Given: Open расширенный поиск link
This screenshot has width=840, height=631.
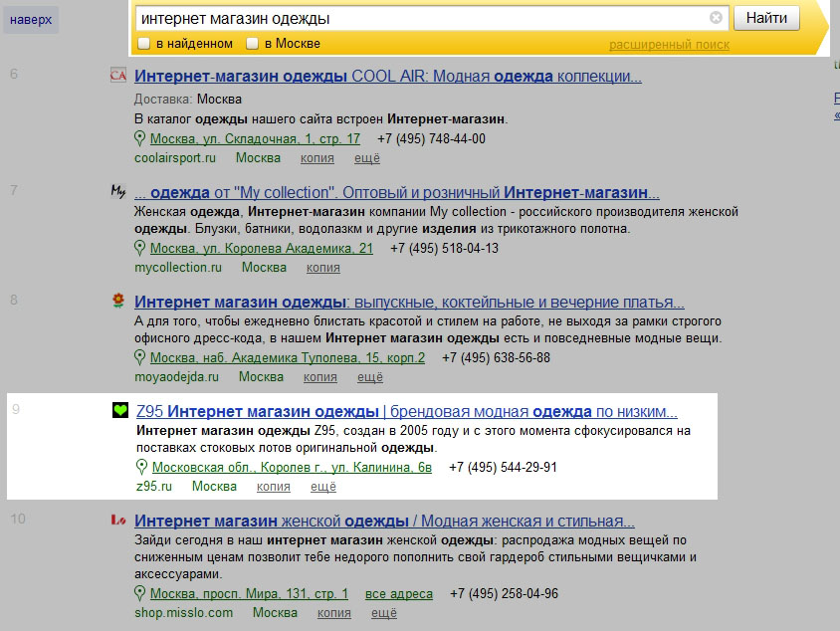Looking at the screenshot, I should [x=669, y=45].
